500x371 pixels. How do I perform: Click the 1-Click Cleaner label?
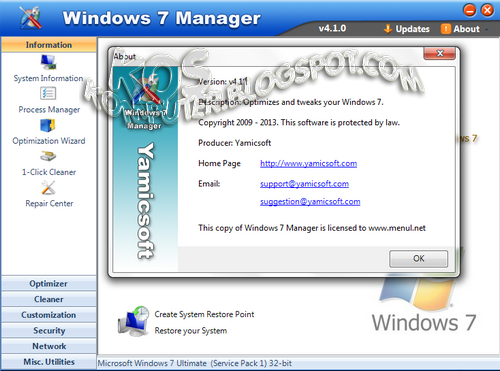[49, 172]
